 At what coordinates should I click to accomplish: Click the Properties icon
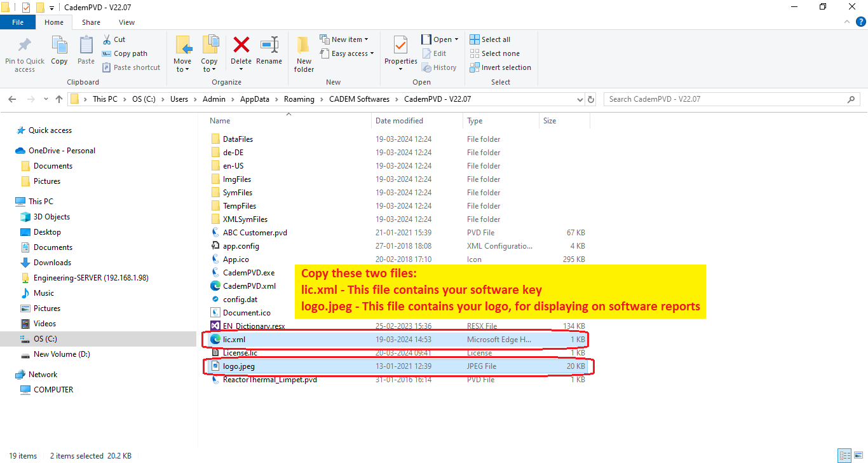[400, 45]
